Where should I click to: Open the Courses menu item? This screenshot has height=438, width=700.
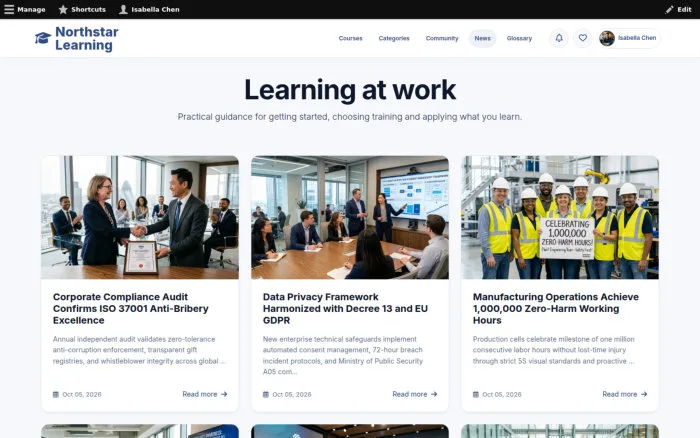[350, 38]
